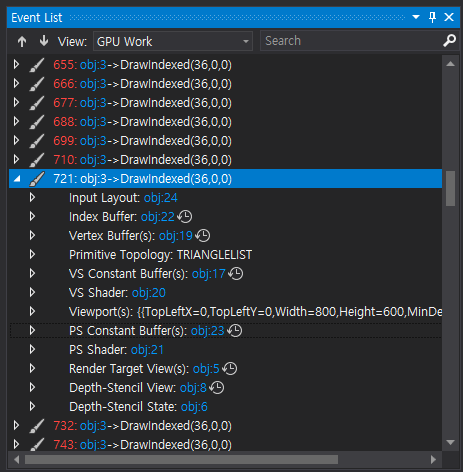
Task: Expand draw call 710
Action: [16, 159]
